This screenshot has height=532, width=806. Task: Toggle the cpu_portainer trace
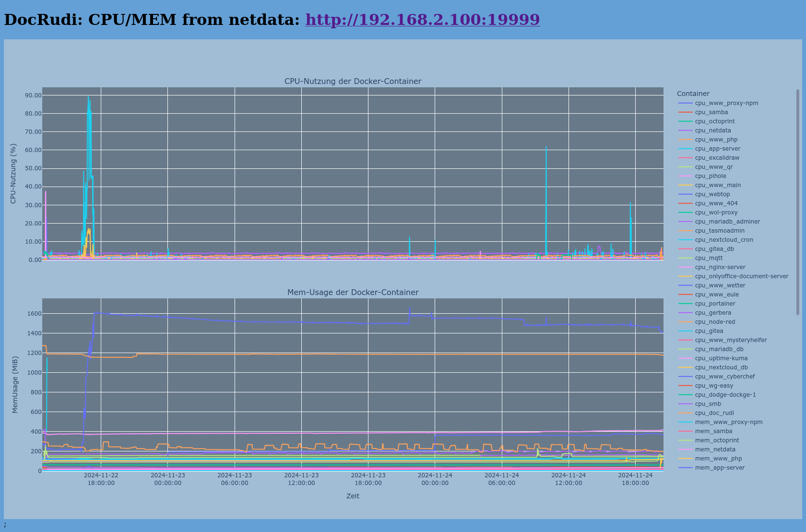tap(715, 304)
